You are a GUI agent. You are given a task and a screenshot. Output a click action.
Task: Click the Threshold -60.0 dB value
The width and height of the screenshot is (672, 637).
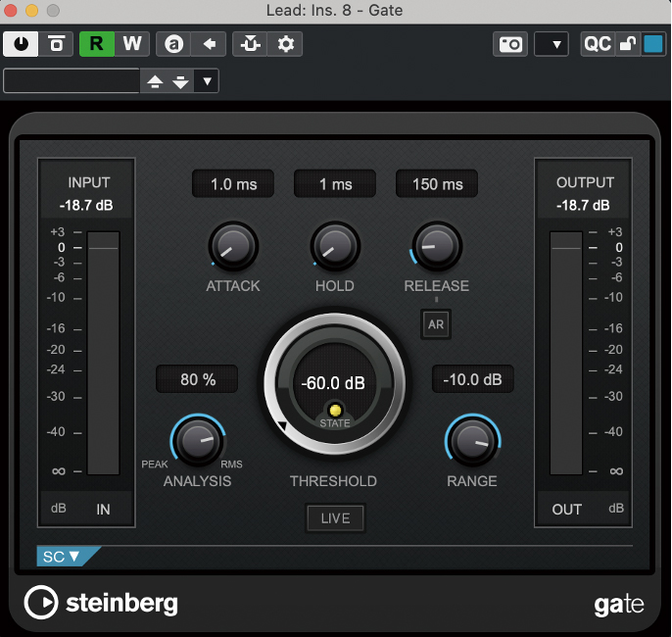[333, 383]
